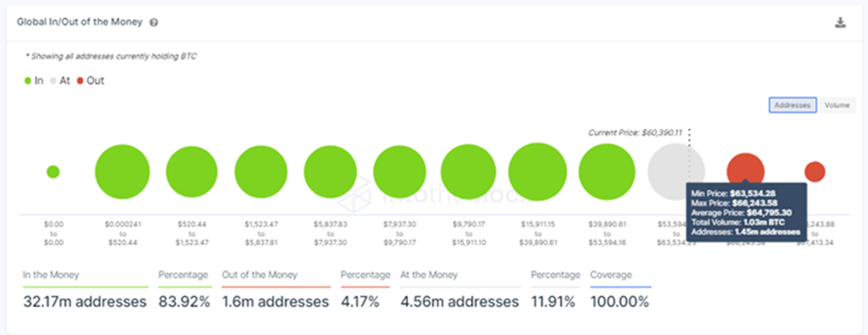Click the $0.00 to $0.00 axis label
868x335 pixels.
54,234
